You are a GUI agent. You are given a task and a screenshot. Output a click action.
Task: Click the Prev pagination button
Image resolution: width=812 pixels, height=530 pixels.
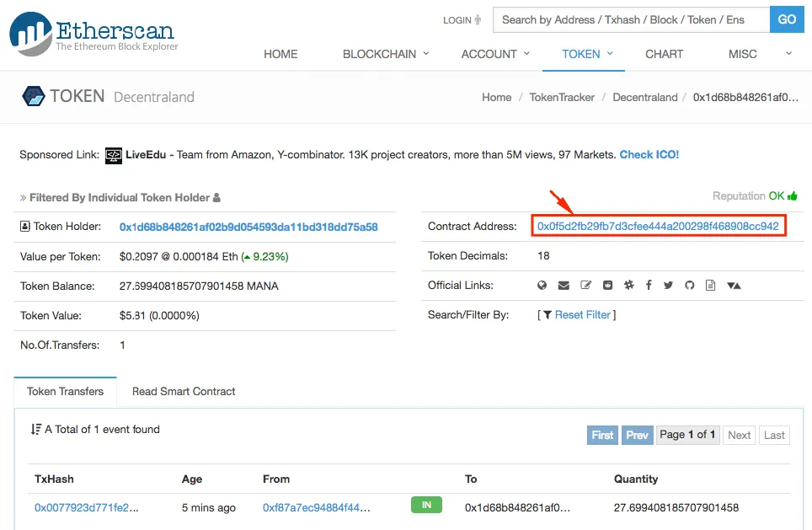click(637, 435)
